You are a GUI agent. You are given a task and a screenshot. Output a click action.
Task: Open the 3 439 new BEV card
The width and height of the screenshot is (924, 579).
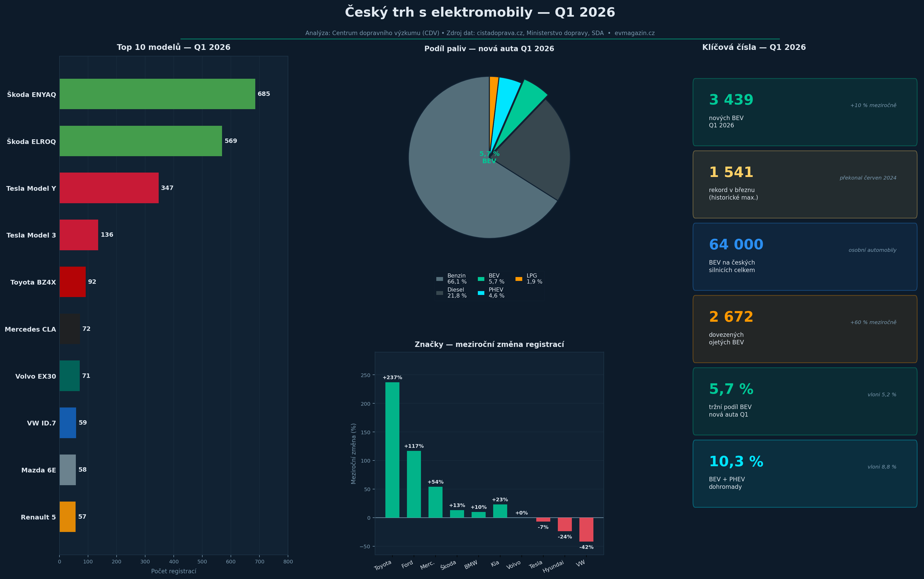805,112
